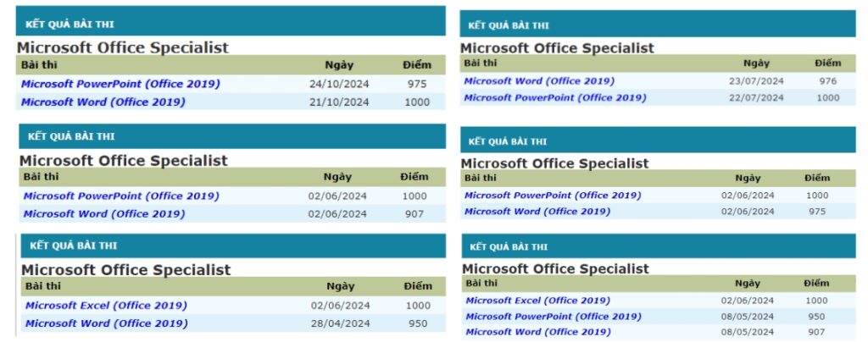Select the score 975 in the 02/06/2024 Word row
868x342 pixels.
point(817,212)
